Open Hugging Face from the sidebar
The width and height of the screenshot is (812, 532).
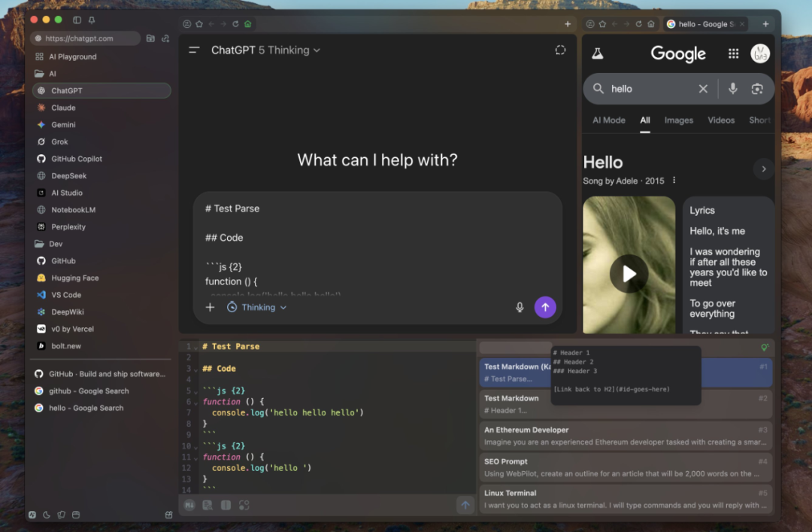tap(101, 278)
